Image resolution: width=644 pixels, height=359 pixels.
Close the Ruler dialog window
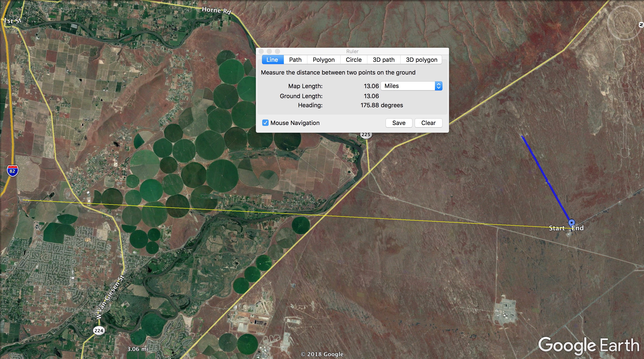261,51
